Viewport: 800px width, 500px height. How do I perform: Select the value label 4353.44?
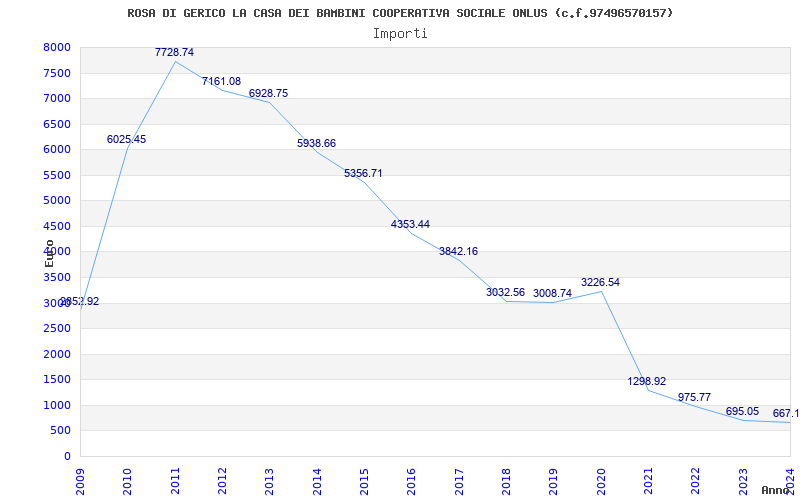tap(410, 224)
